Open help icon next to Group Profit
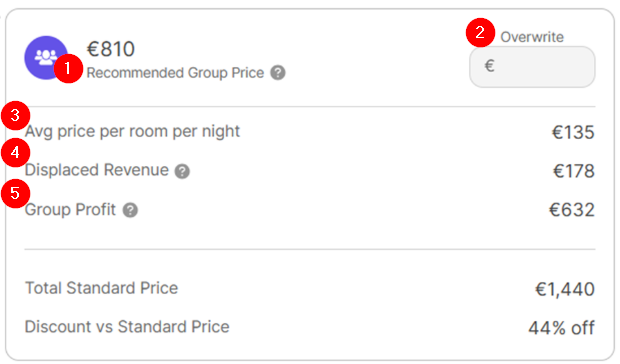The width and height of the screenshot is (620, 364). coord(130,210)
